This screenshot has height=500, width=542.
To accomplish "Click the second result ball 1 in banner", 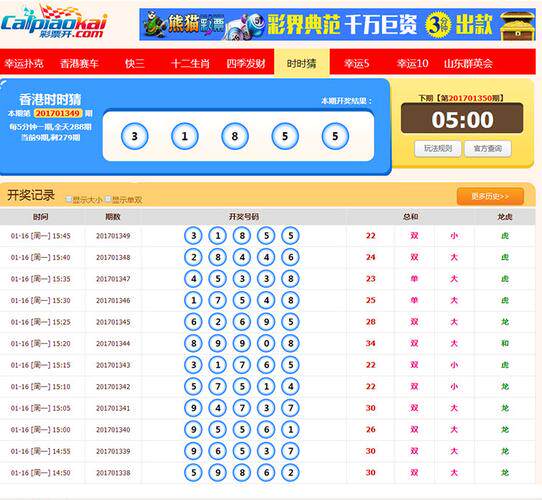I will (185, 136).
